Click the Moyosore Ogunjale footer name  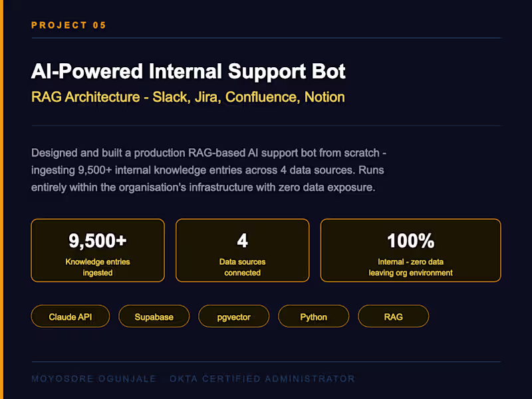pos(94,378)
